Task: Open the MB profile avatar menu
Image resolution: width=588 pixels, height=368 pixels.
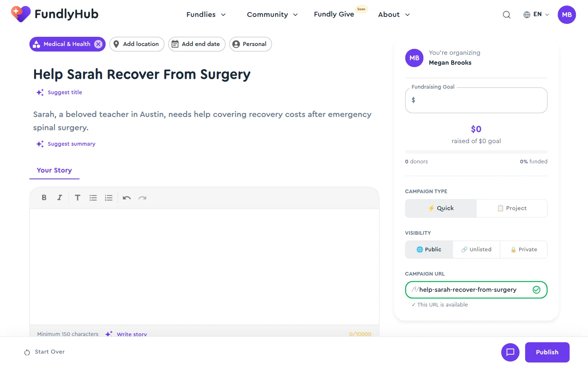Action: (567, 15)
